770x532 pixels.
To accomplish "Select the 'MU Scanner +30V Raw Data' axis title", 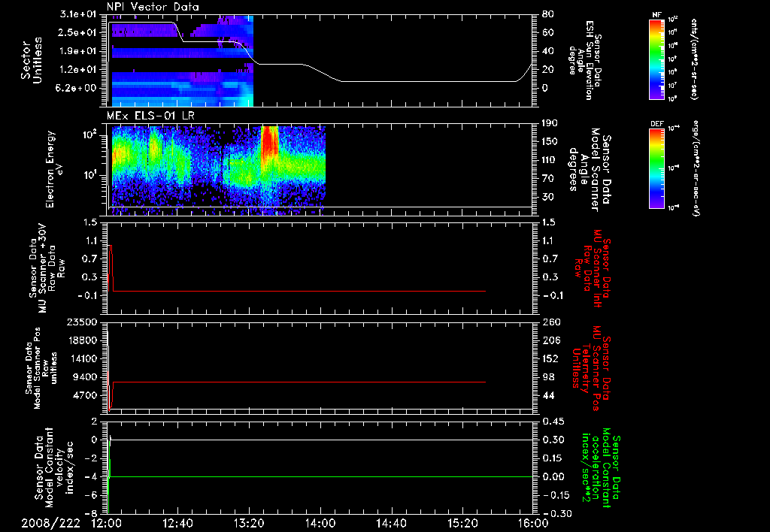I will click(47, 268).
